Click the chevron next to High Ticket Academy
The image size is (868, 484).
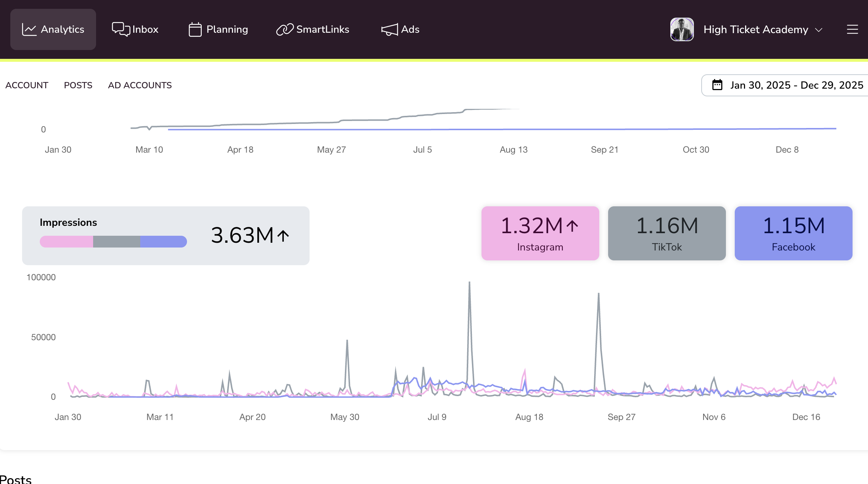tap(819, 30)
